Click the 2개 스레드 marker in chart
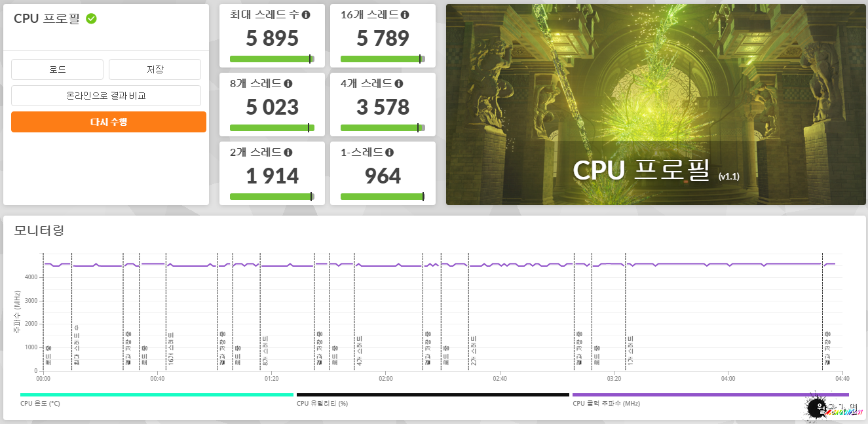Screen dimensions: 868x424 click(x=473, y=351)
